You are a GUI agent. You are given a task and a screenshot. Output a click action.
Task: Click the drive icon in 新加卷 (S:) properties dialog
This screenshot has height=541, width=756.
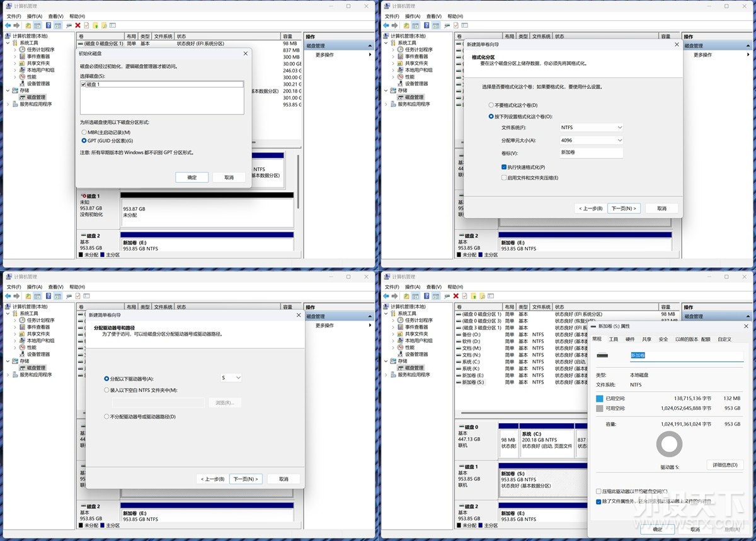click(602, 356)
